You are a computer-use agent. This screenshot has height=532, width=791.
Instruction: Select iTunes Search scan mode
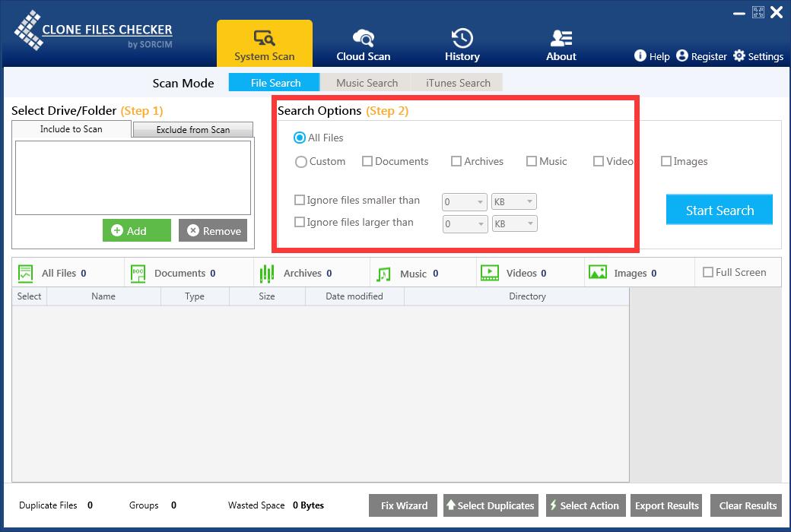[x=458, y=83]
